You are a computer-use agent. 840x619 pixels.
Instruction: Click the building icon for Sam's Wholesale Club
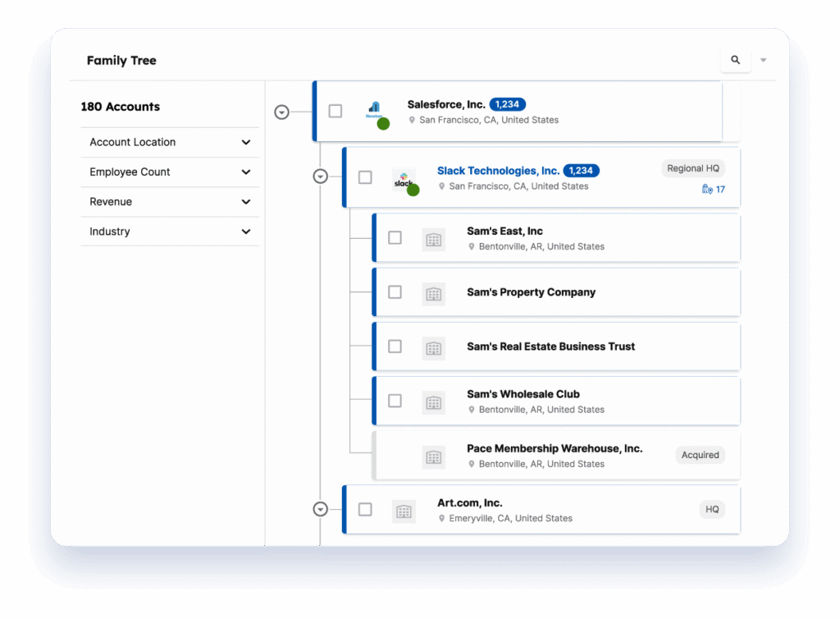tap(433, 402)
